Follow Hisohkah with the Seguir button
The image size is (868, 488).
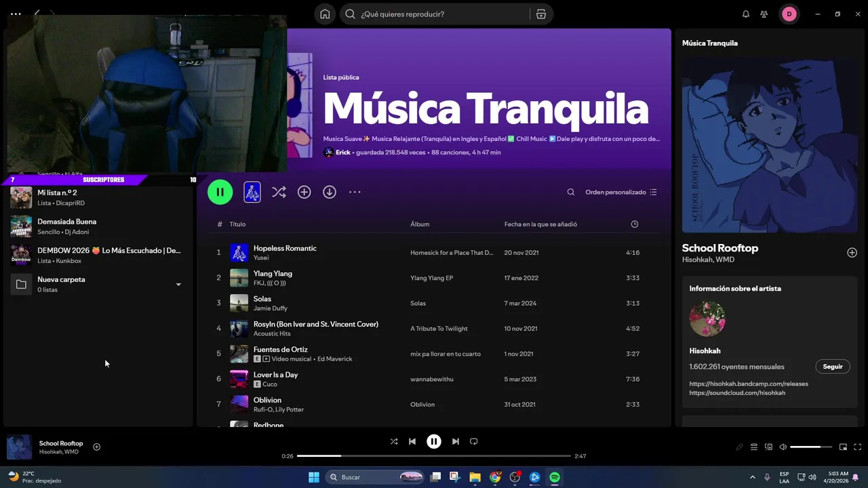pos(833,367)
